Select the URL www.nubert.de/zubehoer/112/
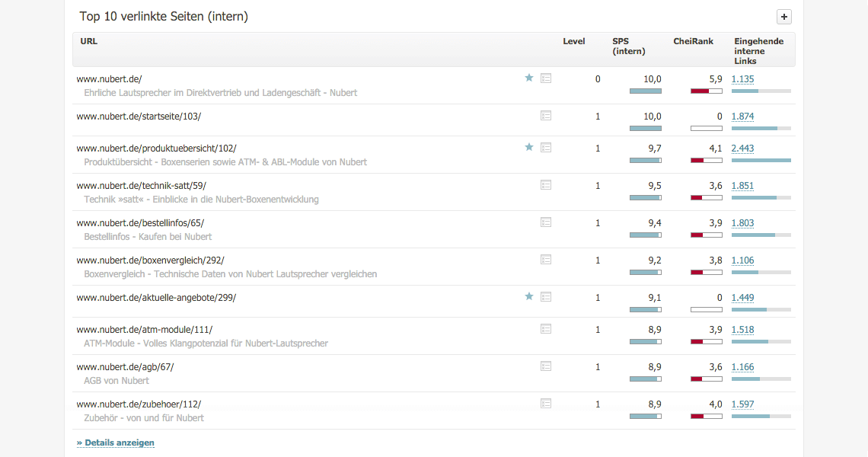868x457 pixels. click(139, 404)
